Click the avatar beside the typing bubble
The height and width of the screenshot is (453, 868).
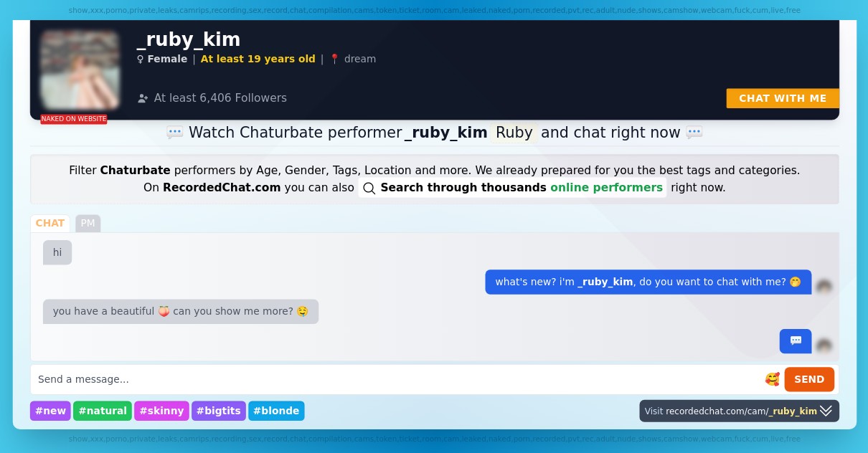824,345
